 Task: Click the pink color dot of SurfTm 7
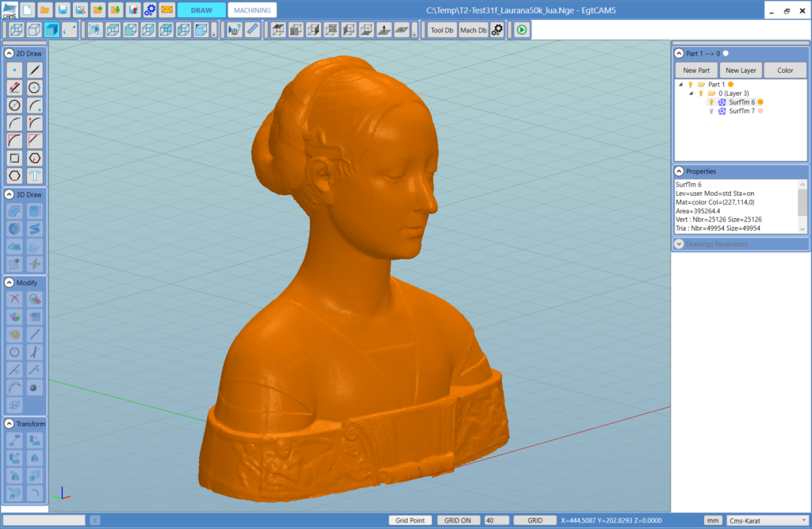(x=760, y=111)
